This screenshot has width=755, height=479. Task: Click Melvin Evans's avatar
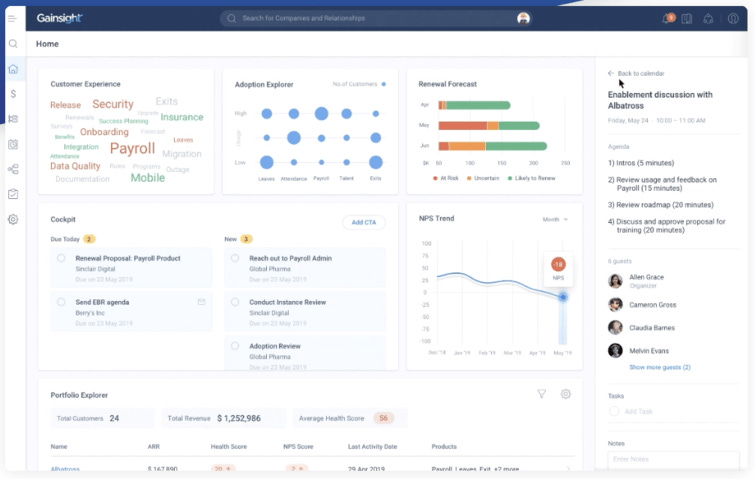click(x=615, y=350)
